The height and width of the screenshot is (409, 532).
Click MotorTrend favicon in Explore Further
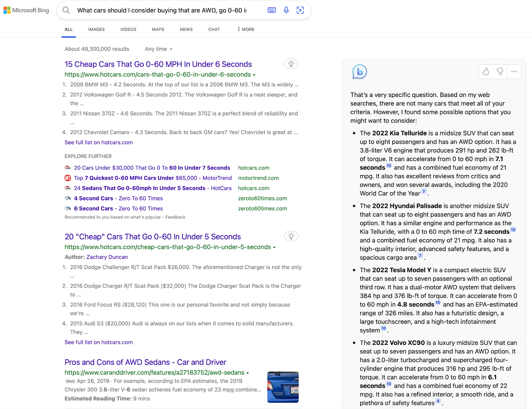point(68,178)
